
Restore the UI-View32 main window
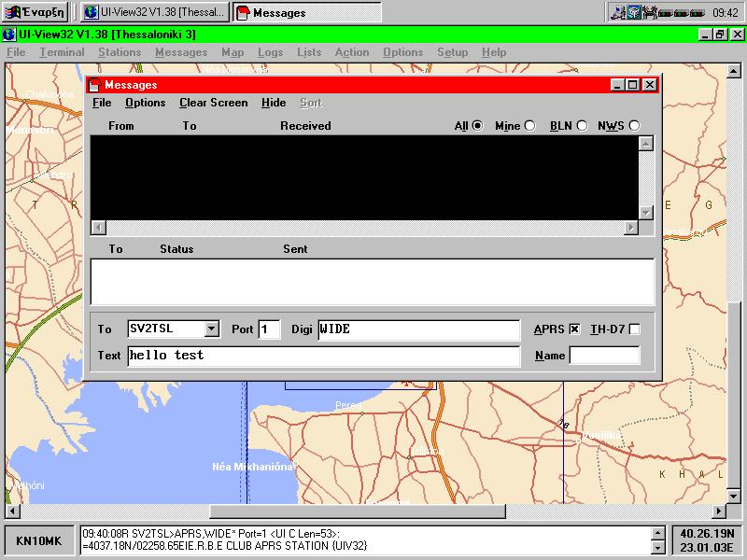720,35
